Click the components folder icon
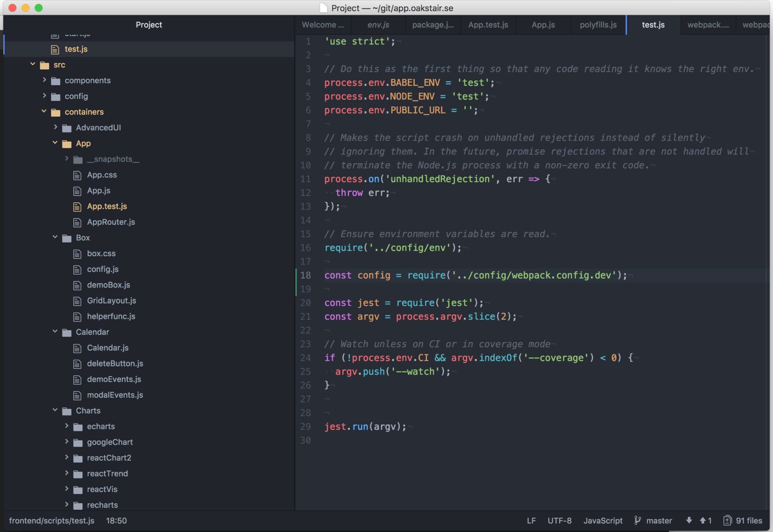The width and height of the screenshot is (773, 532). tap(56, 81)
